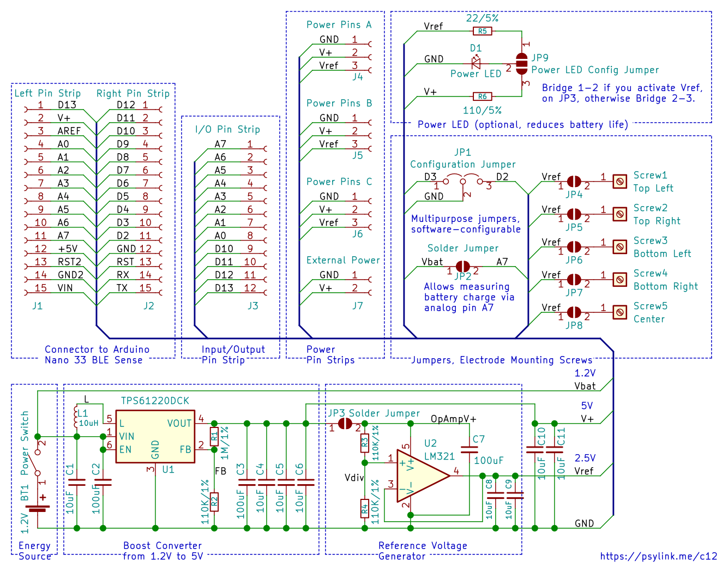Select the Screw4 Bottom Right terminal symbol

point(620,280)
